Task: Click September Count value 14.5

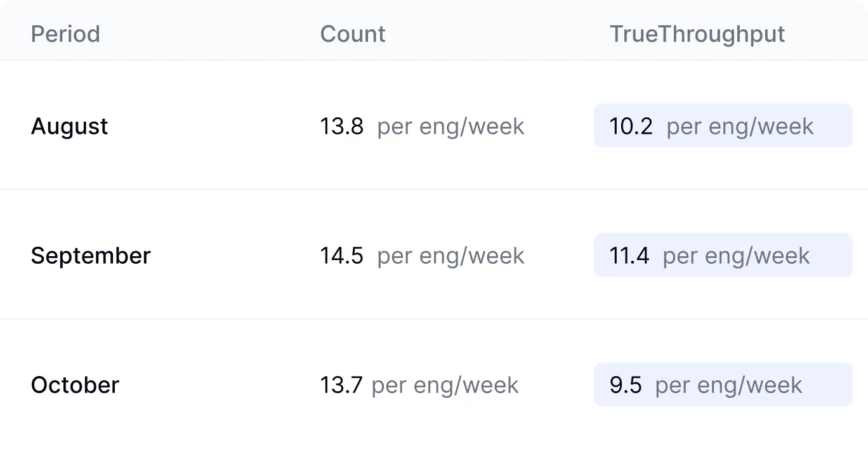Action: [x=342, y=256]
